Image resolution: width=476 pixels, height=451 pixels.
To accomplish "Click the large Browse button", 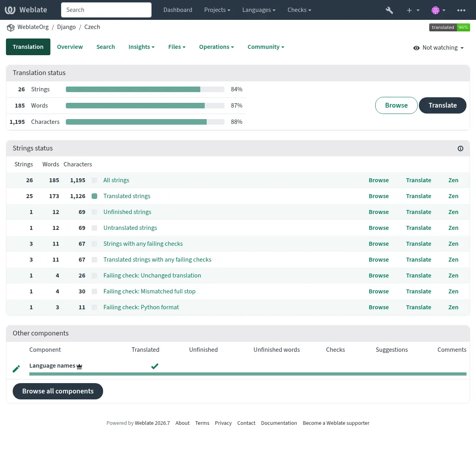I will (x=396, y=105).
